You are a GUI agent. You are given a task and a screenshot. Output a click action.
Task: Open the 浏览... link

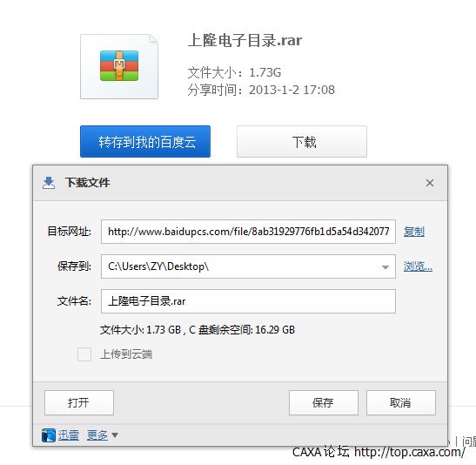click(418, 266)
